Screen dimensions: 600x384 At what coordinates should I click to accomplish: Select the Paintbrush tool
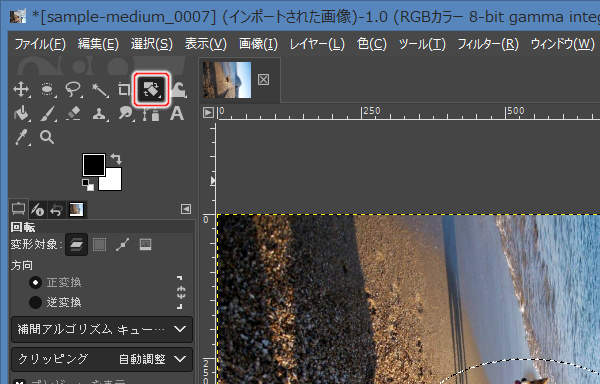[x=47, y=114]
